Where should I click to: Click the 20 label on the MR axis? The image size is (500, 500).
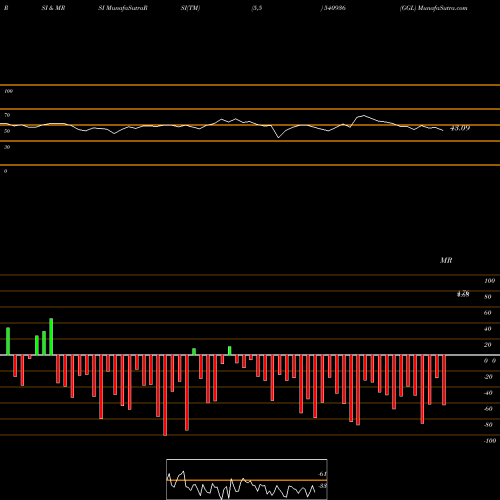click(x=488, y=345)
